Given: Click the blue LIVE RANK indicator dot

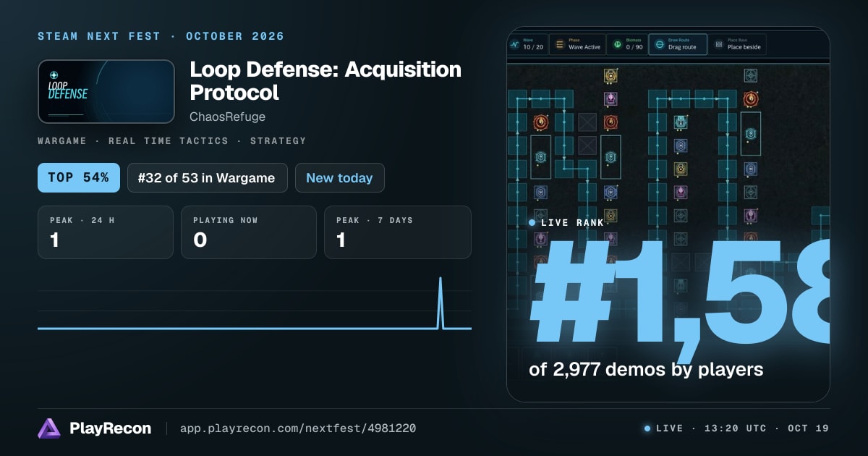Looking at the screenshot, I should 532,223.
